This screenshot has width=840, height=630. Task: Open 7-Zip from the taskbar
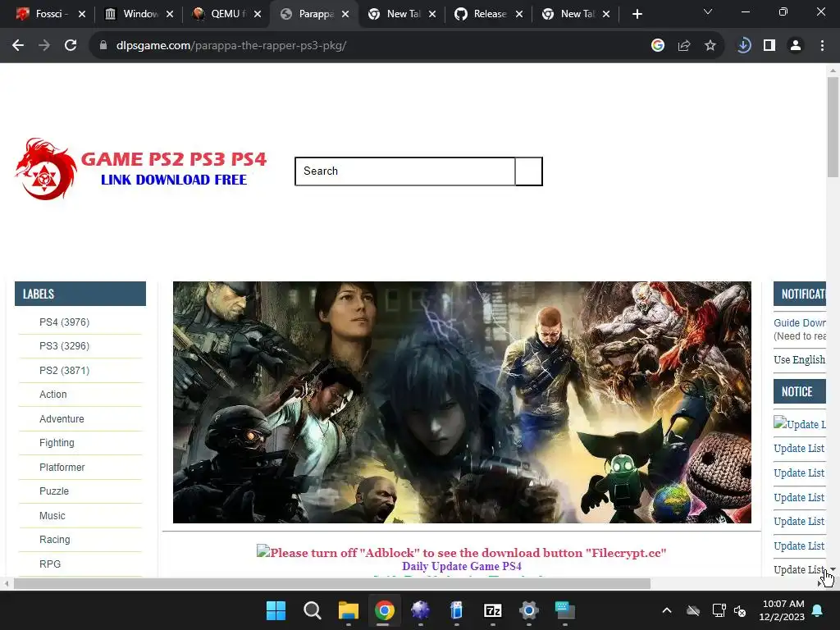[493, 610]
